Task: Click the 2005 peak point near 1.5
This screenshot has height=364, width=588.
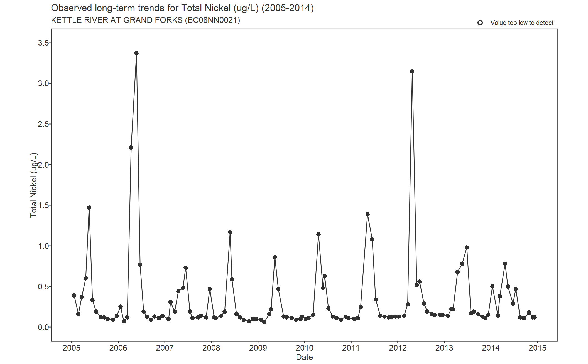Action: [89, 208]
